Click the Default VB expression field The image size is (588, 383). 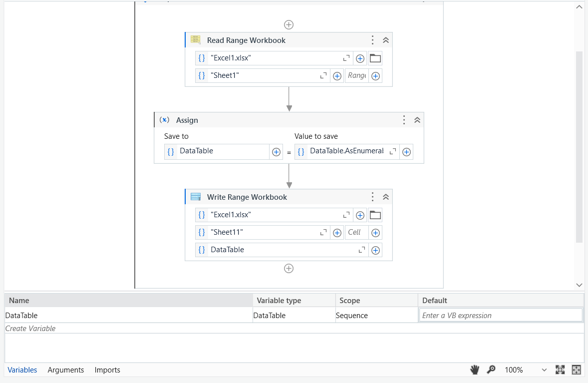click(x=501, y=316)
